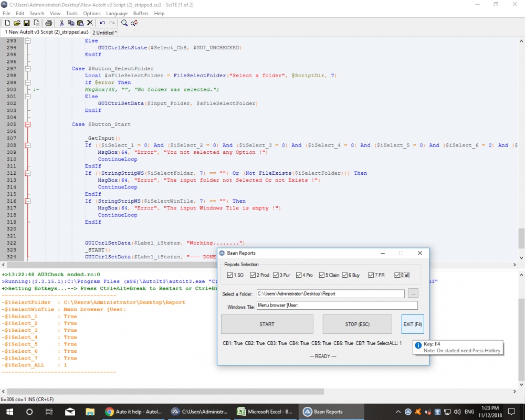Click the clock showing 1:23 PM

coord(490,412)
